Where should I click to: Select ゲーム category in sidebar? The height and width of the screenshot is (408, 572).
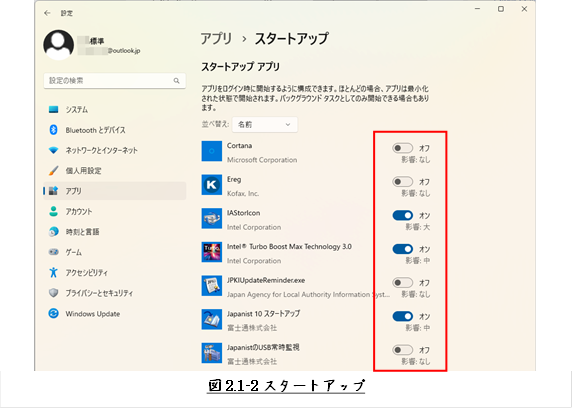[x=115, y=252]
